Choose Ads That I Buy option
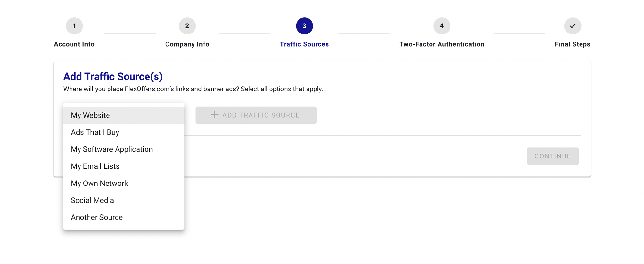The image size is (644, 264). 124,132
